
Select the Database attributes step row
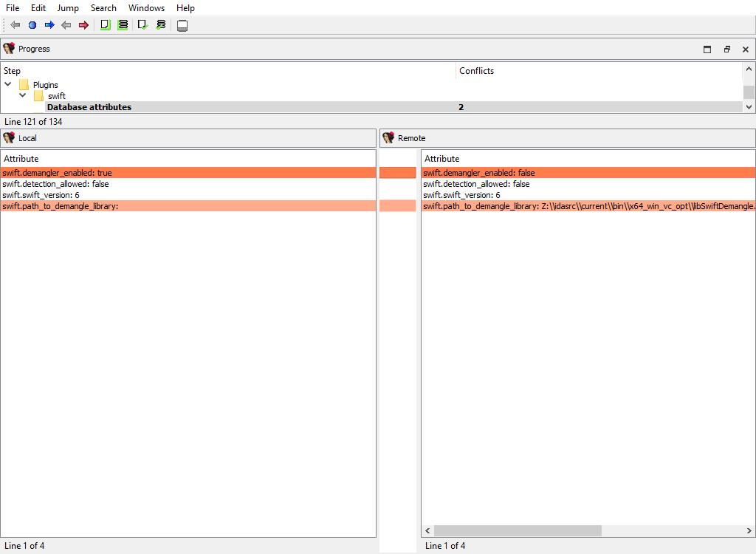click(89, 107)
